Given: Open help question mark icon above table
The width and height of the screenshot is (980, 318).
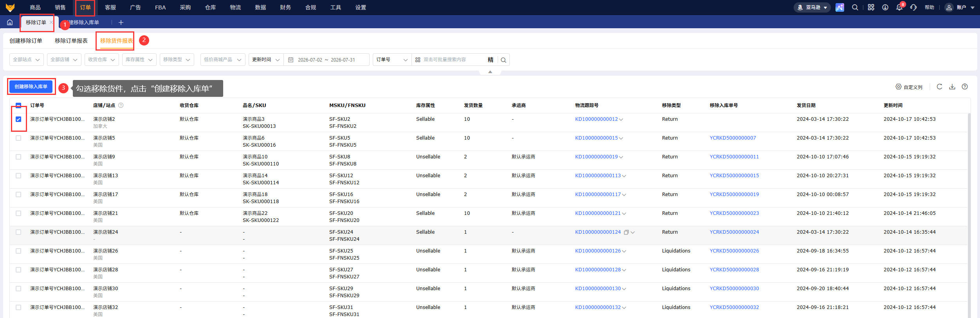Looking at the screenshot, I should (965, 87).
